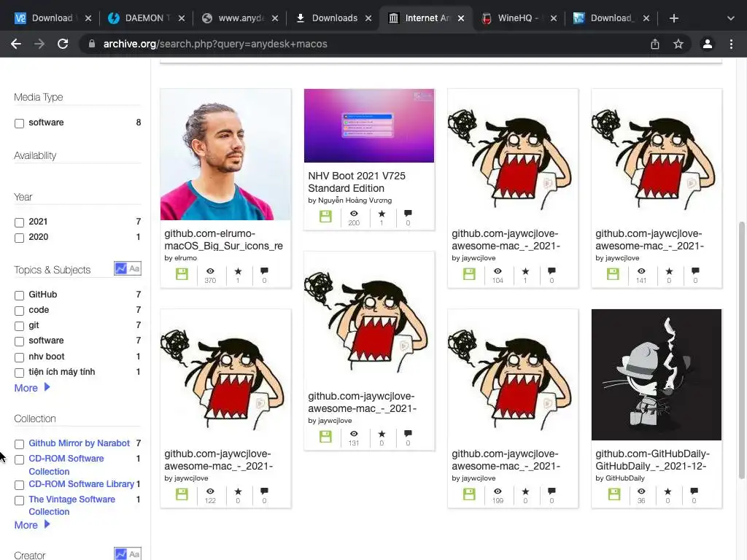The height and width of the screenshot is (560, 747).
Task: Close the WineHQ tab
Action: coord(553,18)
